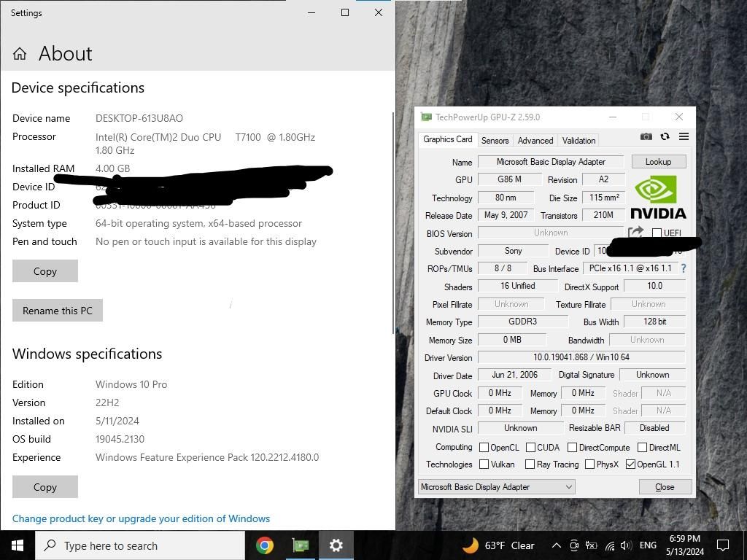This screenshot has width=747, height=560.
Task: Click the GDDR3 Memory Type value
Action: pos(522,322)
